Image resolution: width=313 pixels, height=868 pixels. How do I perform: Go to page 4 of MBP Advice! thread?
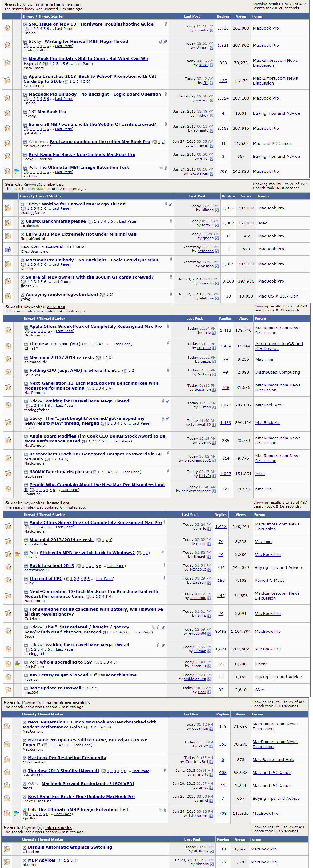click(75, 860)
